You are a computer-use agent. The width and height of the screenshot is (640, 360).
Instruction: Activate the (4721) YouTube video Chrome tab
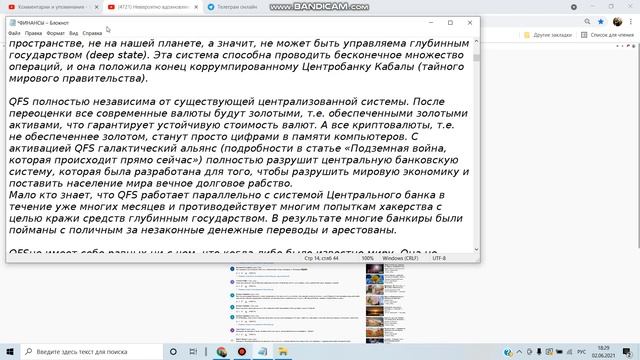153,7
